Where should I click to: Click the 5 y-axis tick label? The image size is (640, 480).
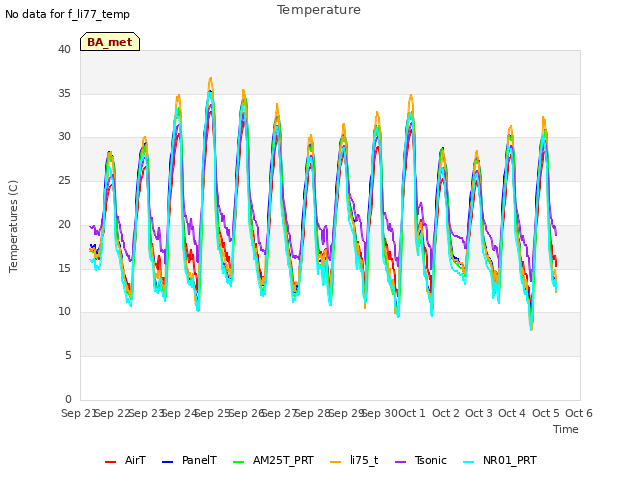click(x=68, y=356)
